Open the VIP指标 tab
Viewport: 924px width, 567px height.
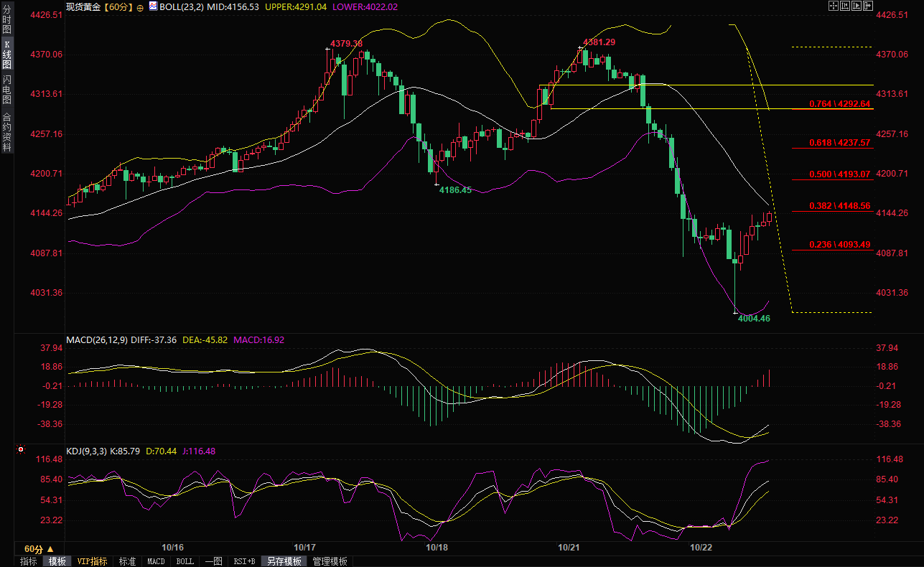[x=92, y=561]
